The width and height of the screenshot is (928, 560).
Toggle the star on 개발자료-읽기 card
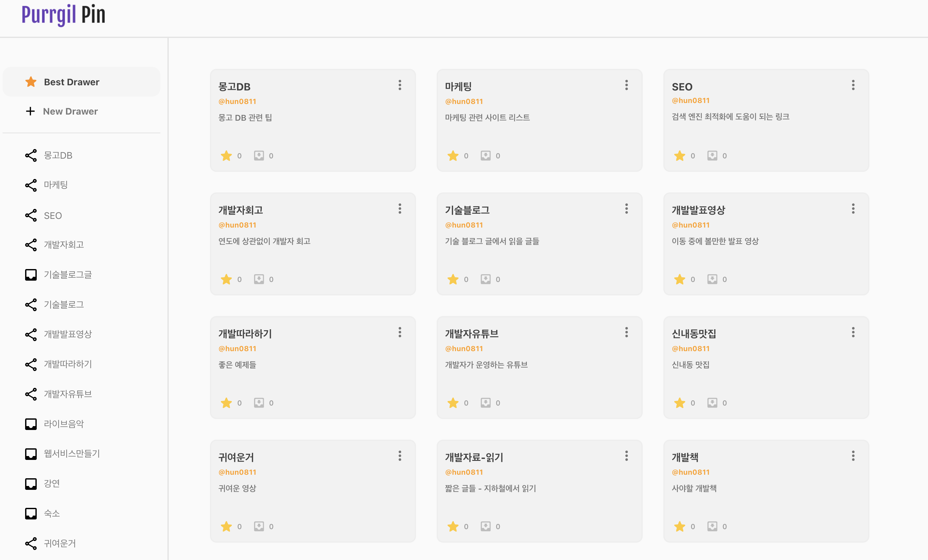tap(453, 526)
